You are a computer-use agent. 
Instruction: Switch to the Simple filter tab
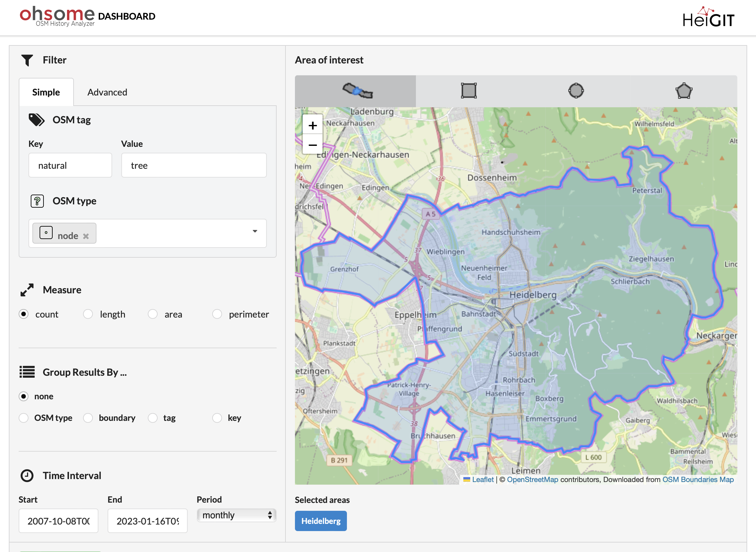coord(46,92)
